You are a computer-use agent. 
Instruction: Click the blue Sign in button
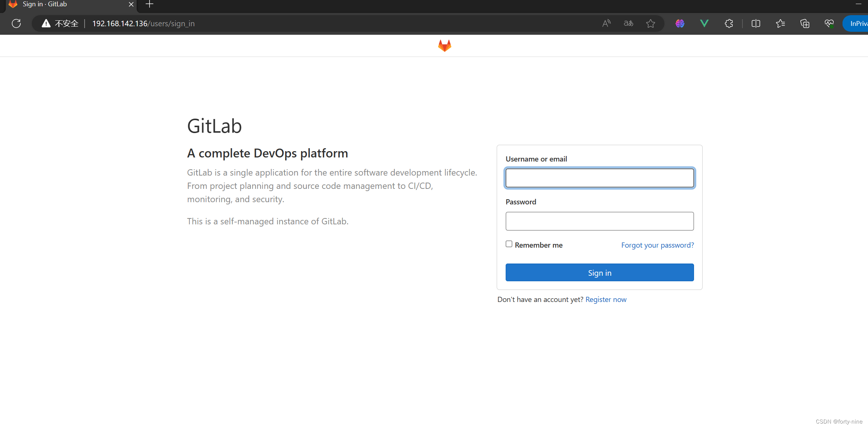point(599,272)
